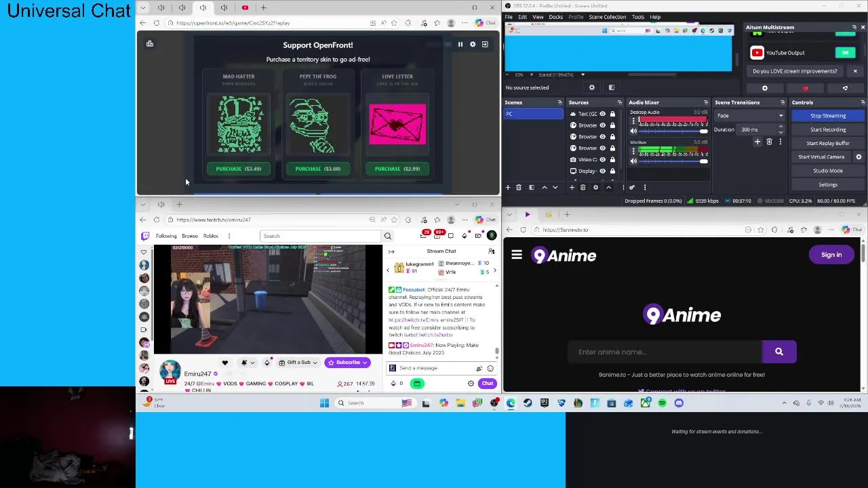This screenshot has height=488, width=868.
Task: Open OBS Tools menu
Action: click(x=638, y=17)
